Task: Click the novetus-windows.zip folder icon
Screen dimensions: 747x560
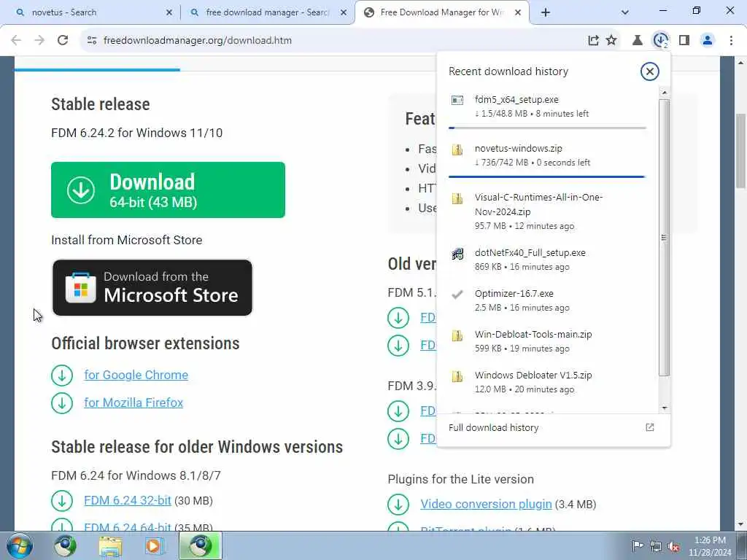Action: [x=457, y=149]
